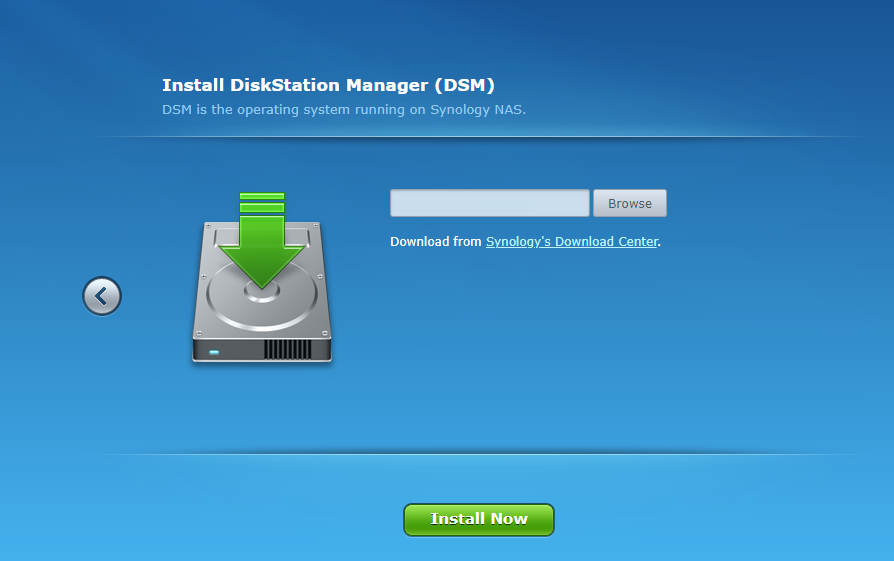Viewport: 894px width, 561px height.
Task: Click the Install Now button
Action: (x=479, y=519)
